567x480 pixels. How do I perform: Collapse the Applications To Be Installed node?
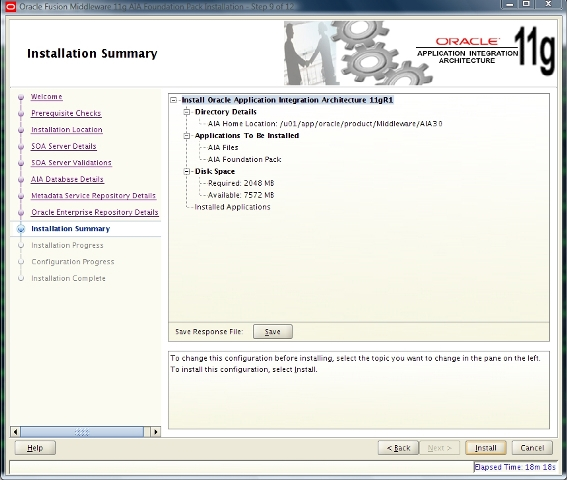click(187, 136)
